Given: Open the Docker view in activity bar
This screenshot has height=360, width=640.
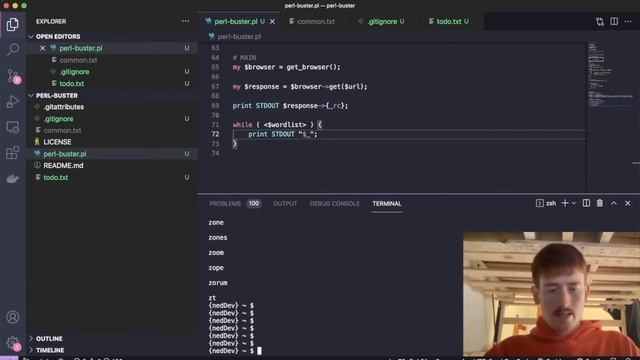Looking at the screenshot, I should pyautogui.click(x=13, y=178).
